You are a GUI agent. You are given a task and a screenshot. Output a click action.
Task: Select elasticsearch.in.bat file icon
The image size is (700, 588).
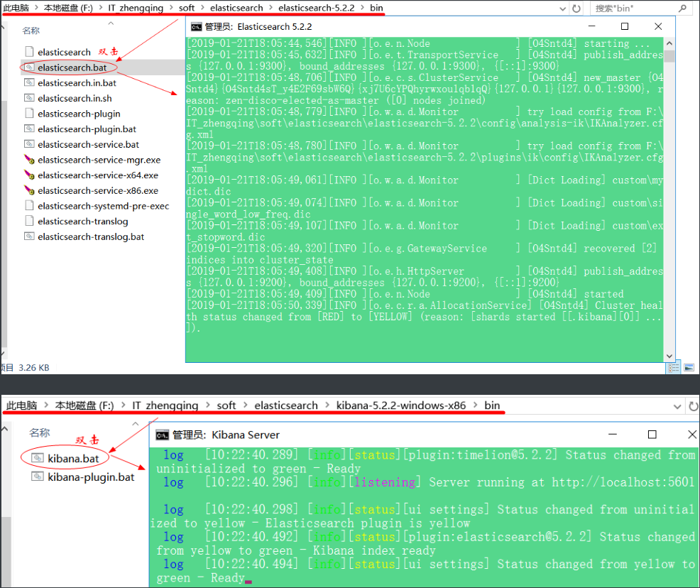(30, 82)
